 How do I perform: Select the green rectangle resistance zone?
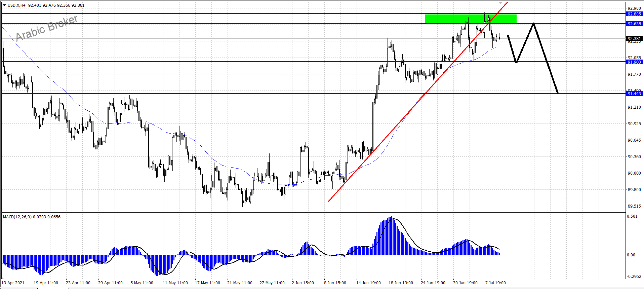point(471,19)
